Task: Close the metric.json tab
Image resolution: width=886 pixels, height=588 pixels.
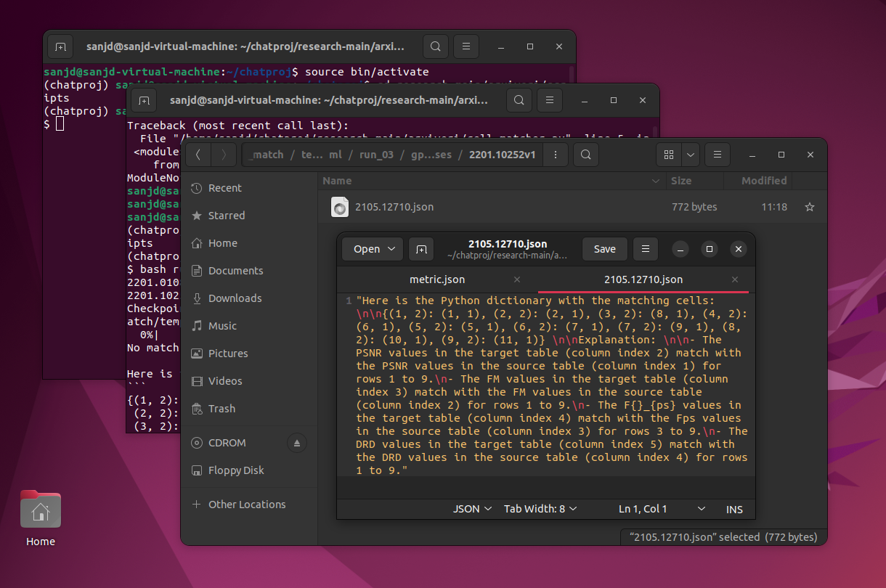Action: (517, 279)
